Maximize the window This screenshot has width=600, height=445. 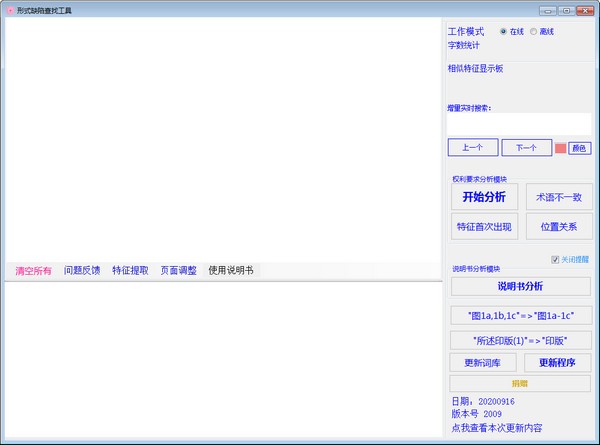click(566, 11)
